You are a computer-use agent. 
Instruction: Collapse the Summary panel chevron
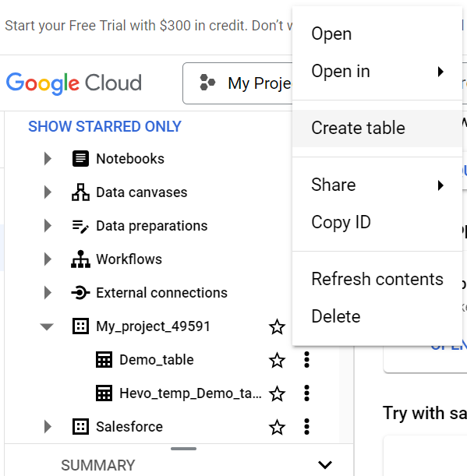pos(325,465)
